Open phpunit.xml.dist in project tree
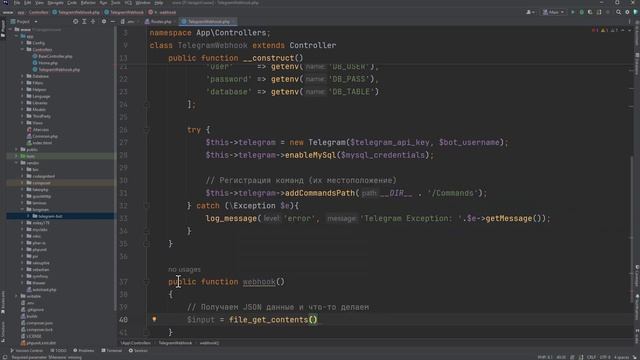Viewport: 640px width, 360px height. [41, 343]
